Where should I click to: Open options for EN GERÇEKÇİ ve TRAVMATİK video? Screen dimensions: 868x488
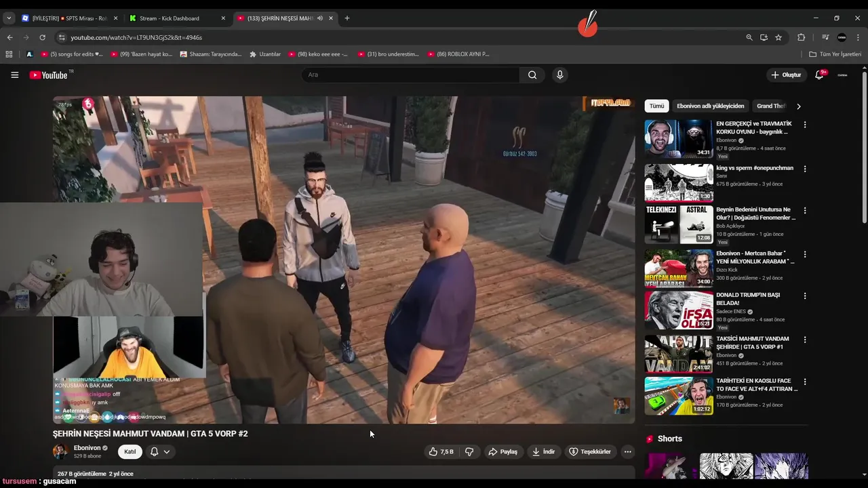coord(805,125)
